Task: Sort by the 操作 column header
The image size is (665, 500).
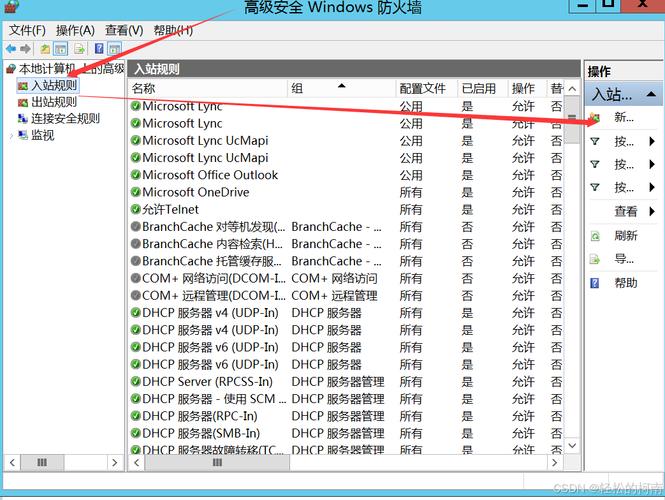Action: pos(527,88)
